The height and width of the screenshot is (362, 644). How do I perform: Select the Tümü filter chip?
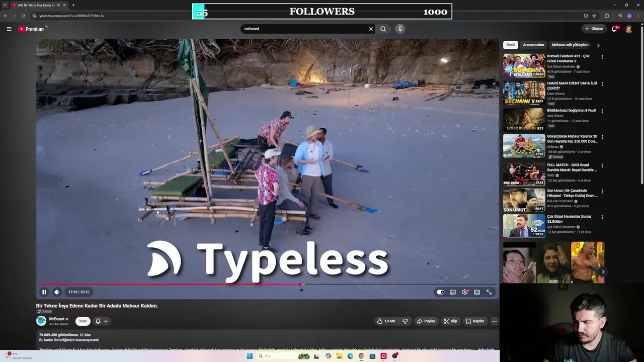point(511,45)
